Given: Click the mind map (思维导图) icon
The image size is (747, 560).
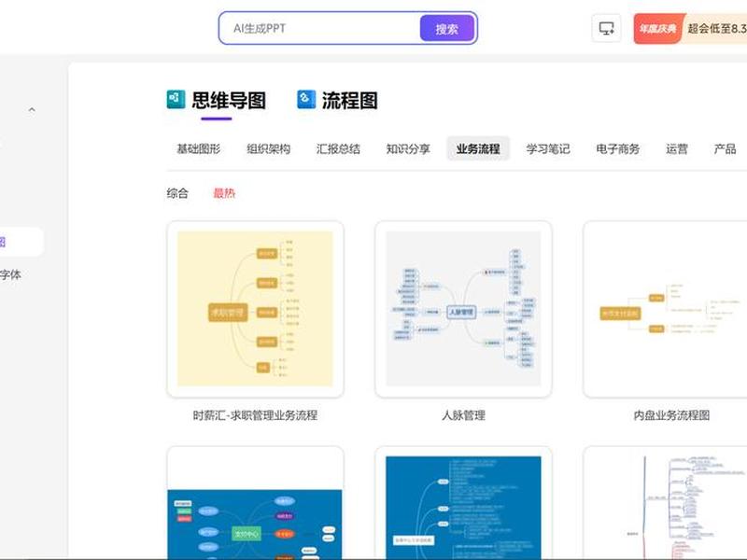Looking at the screenshot, I should 176,99.
